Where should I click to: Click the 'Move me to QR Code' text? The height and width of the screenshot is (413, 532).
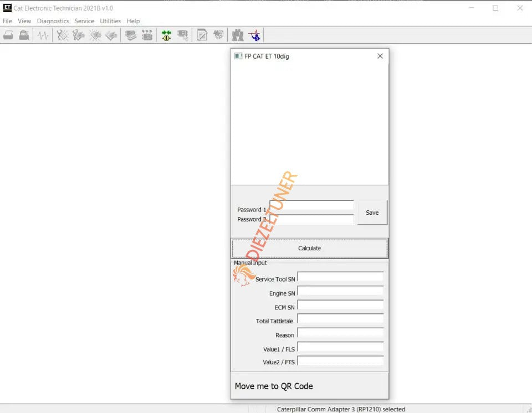(x=274, y=386)
